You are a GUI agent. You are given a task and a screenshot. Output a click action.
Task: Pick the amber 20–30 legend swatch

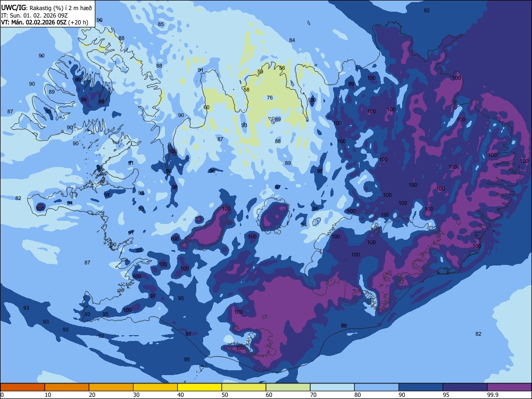tap(111, 387)
